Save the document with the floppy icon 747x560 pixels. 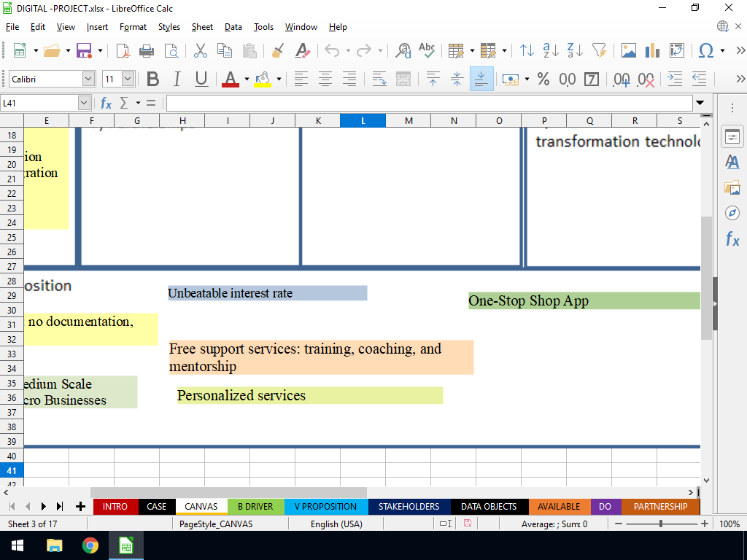(x=84, y=50)
